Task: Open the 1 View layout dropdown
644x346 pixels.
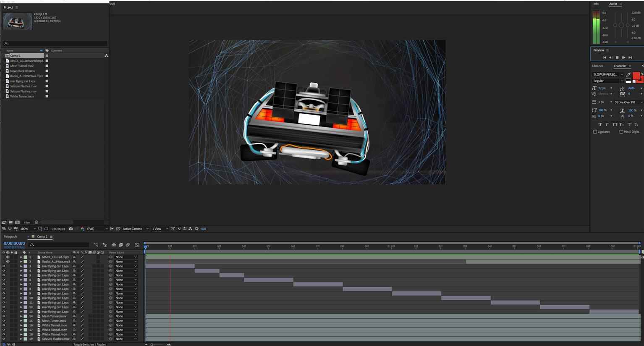Action: [x=160, y=229]
